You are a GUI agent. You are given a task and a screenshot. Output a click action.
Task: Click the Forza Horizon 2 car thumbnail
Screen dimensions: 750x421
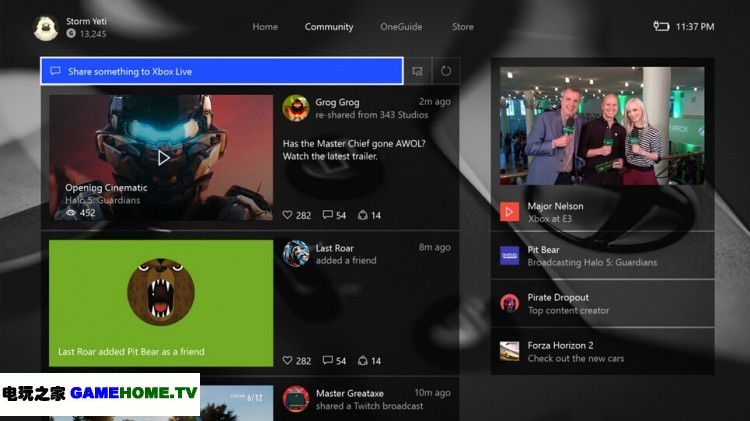pos(509,351)
